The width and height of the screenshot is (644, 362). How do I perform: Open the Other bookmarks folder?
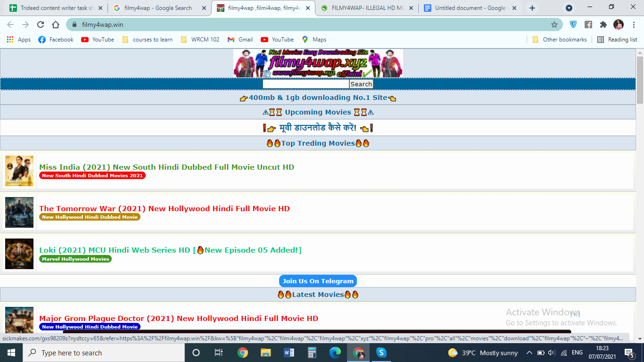click(560, 40)
